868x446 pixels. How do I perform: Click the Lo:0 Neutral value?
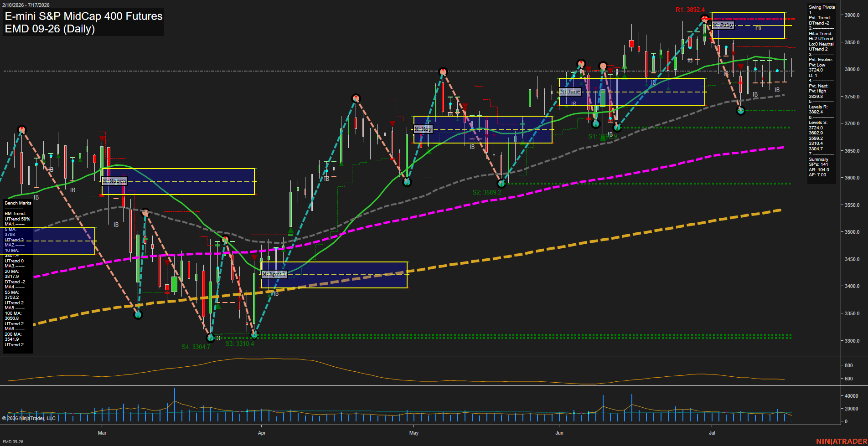point(821,44)
